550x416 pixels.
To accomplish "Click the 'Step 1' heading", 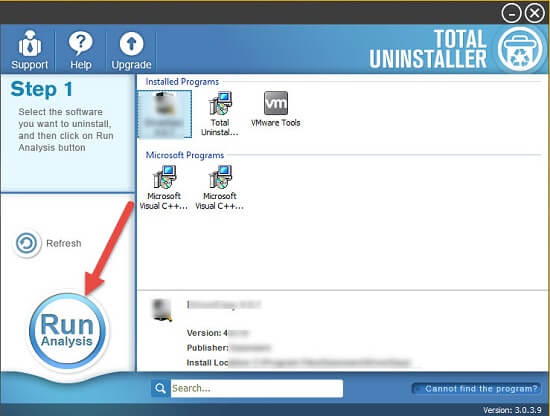I will pos(42,89).
